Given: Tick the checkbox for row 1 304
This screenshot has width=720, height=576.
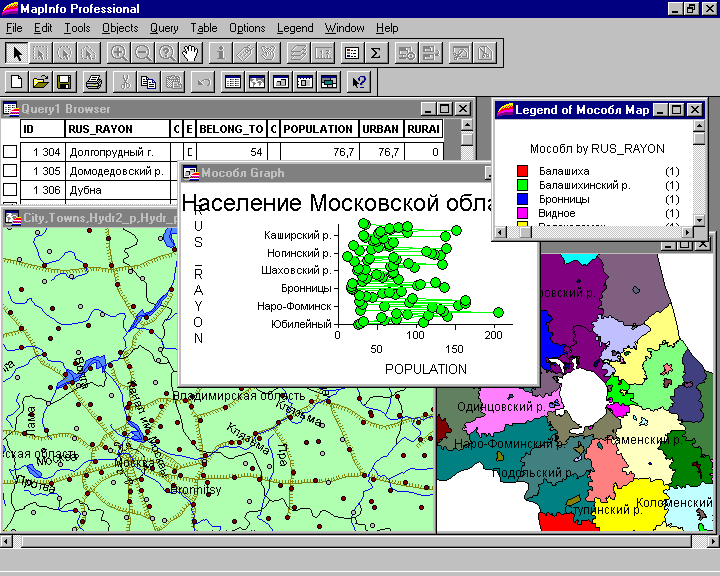Looking at the screenshot, I should [10, 152].
